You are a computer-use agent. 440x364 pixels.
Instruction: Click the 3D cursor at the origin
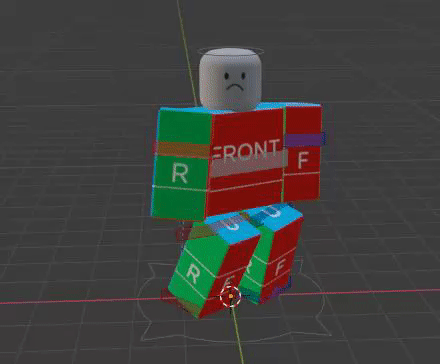pyautogui.click(x=231, y=296)
